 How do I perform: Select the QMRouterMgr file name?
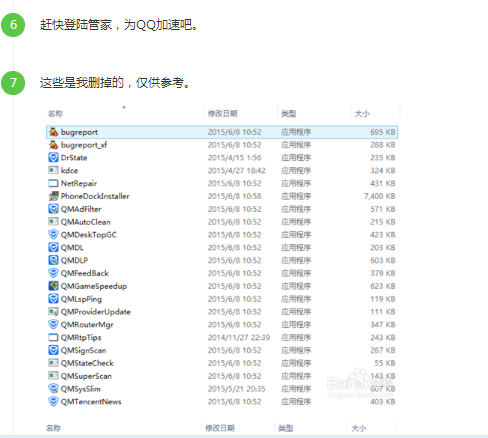87,325
